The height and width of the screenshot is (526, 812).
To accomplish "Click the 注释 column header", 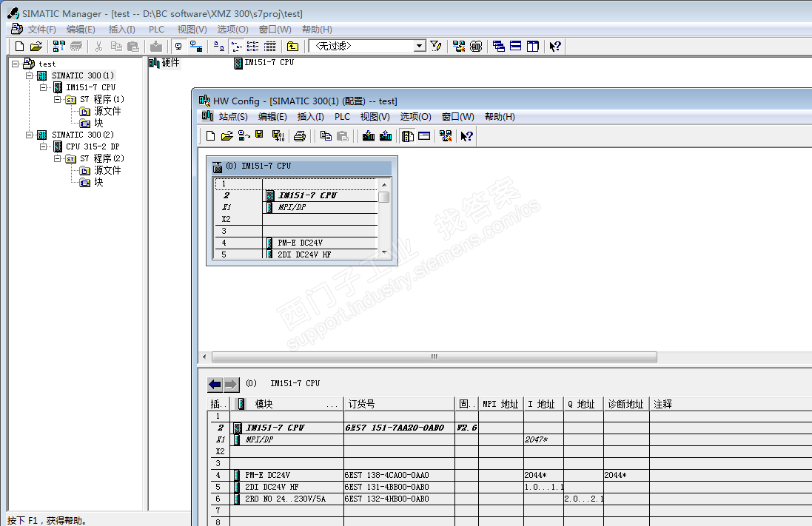I will 730,404.
